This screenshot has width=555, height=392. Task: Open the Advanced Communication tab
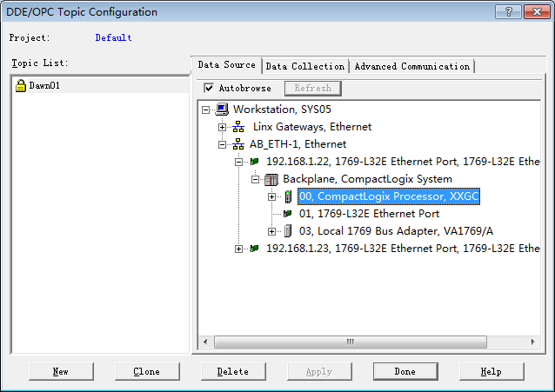point(412,67)
